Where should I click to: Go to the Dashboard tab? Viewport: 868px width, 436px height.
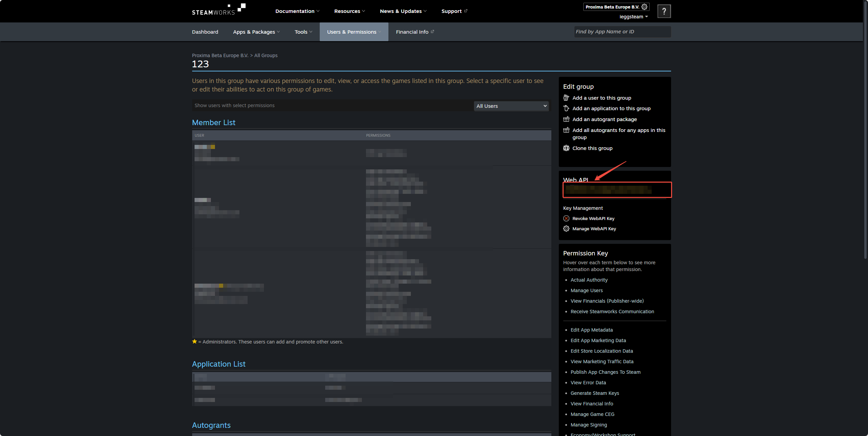pos(205,32)
